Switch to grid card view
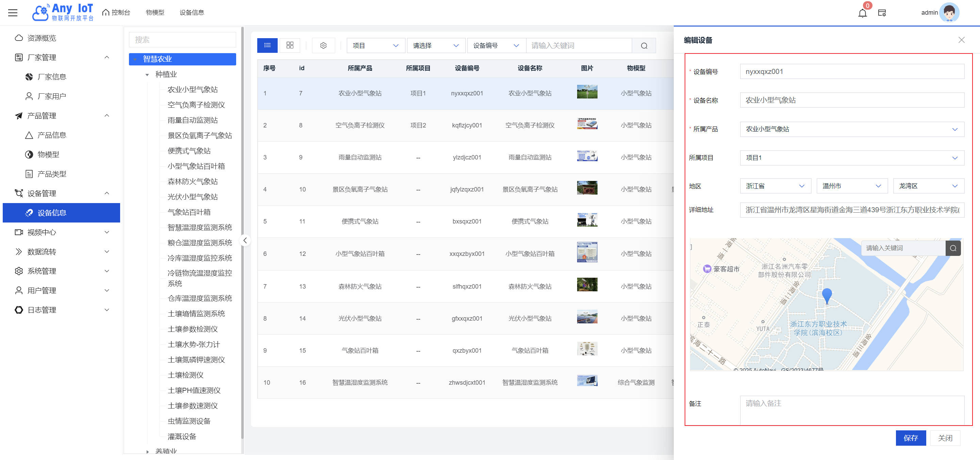The image size is (980, 460). [x=290, y=45]
